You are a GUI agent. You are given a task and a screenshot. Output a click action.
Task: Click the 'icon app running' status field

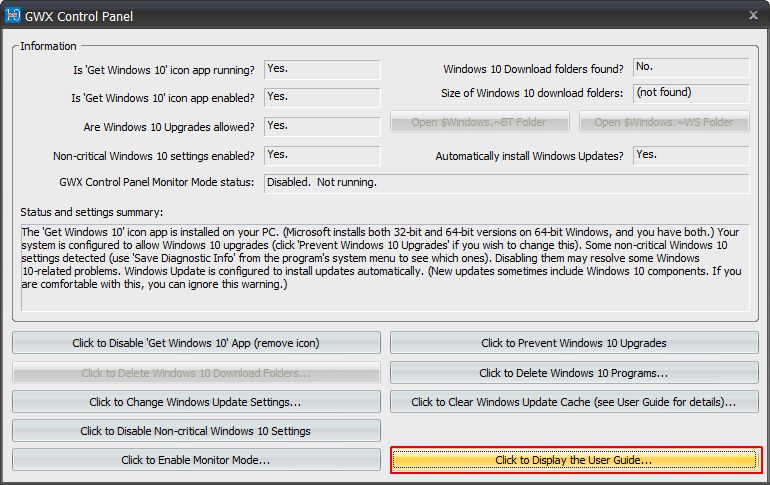322,69
